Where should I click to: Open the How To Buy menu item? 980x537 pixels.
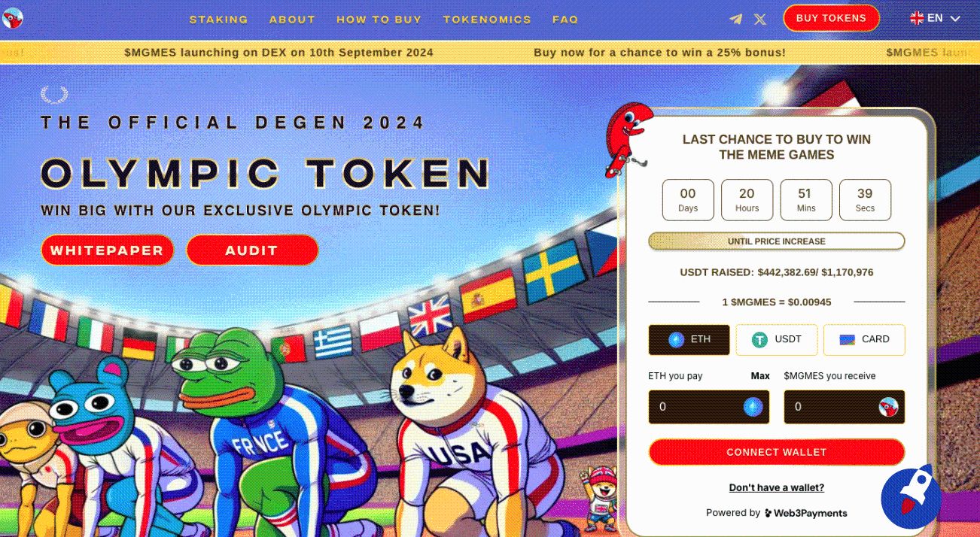(379, 20)
